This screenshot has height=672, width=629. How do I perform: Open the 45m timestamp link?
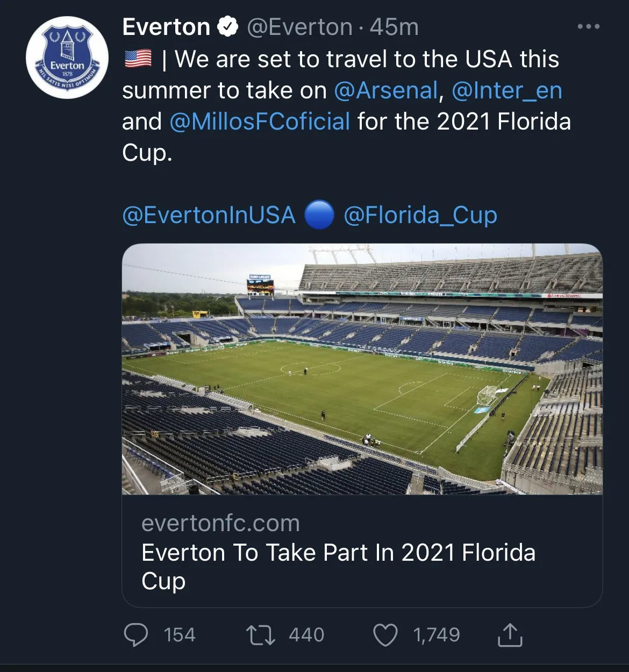[x=394, y=27]
